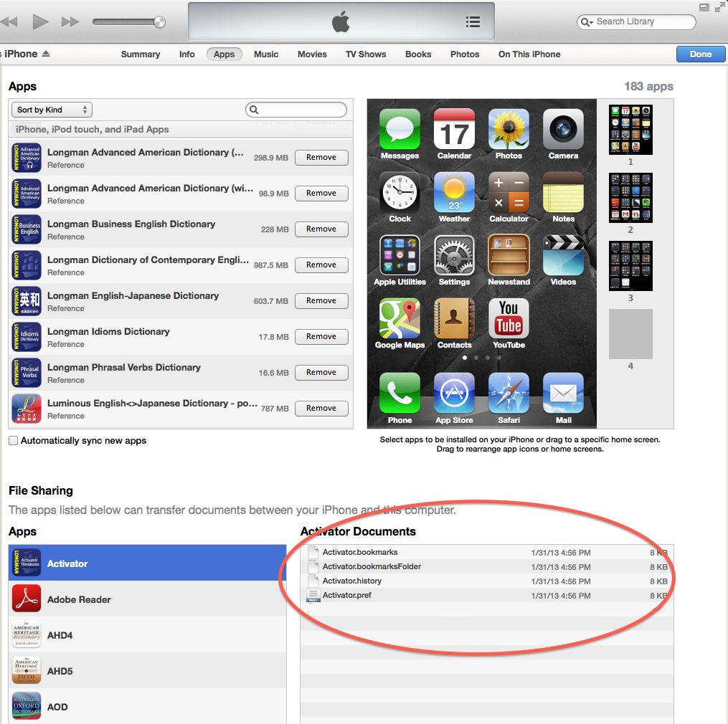Open the On This iPhone tab
728x724 pixels.
(x=529, y=54)
